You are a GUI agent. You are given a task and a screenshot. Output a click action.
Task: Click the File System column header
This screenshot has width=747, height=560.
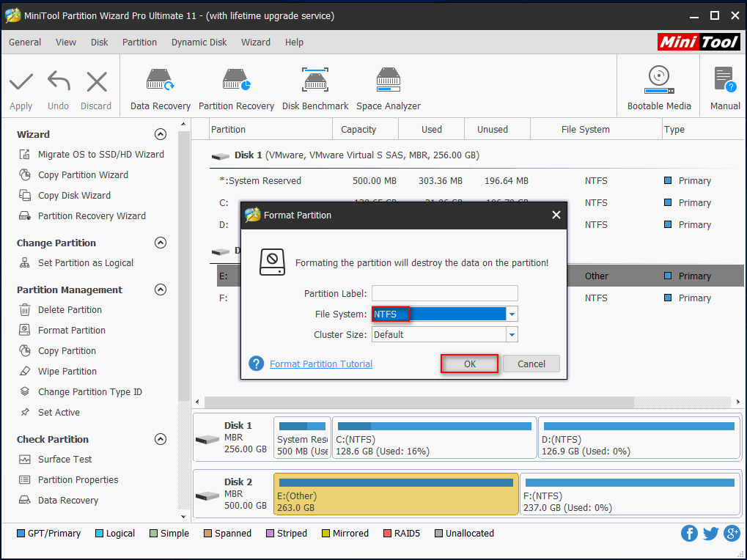click(596, 130)
